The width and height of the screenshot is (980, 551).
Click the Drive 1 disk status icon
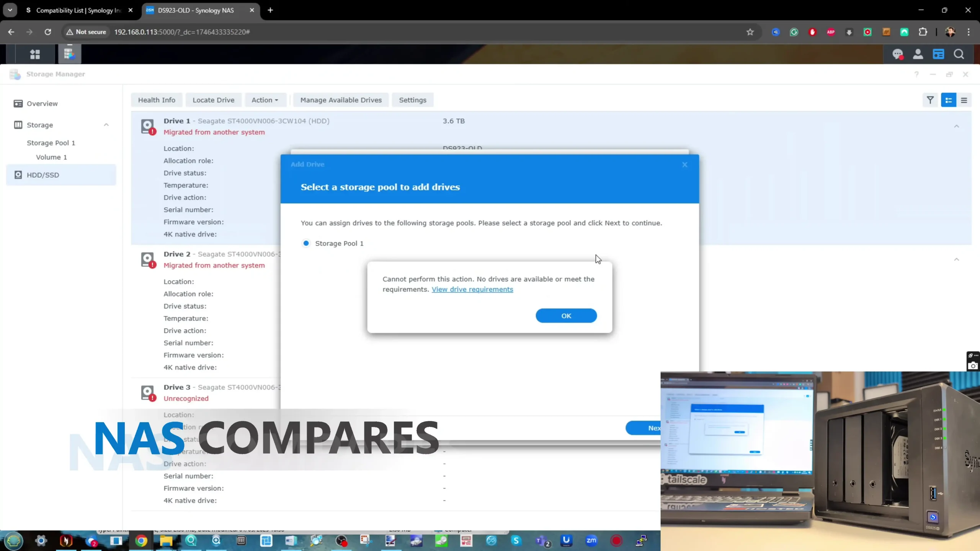[148, 126]
